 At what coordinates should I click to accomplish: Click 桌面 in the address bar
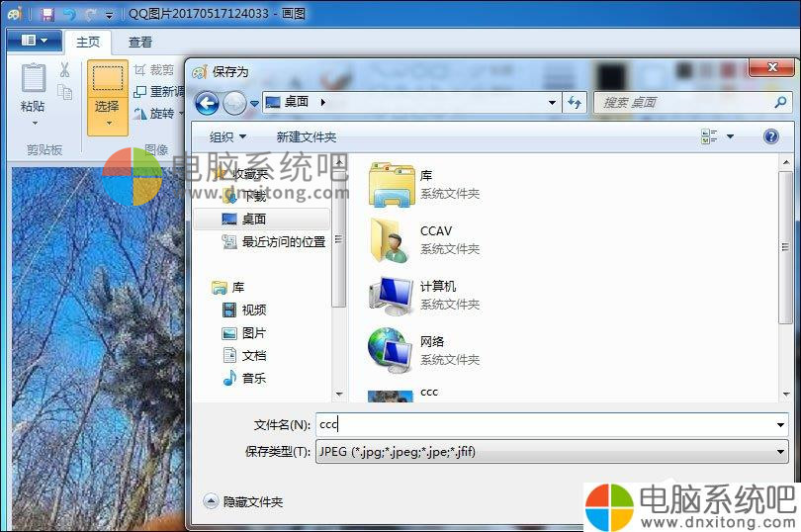pos(297,102)
